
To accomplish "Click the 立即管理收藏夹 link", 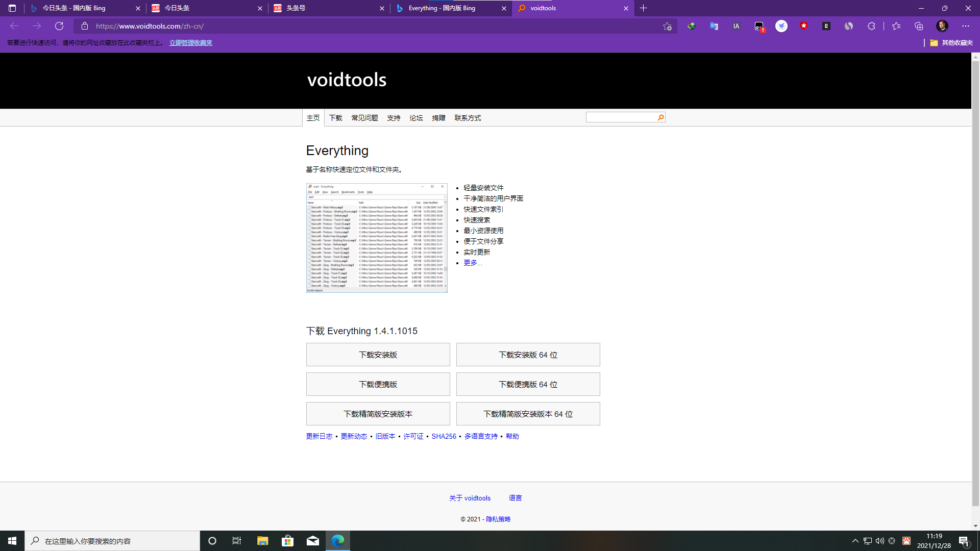I will point(191,43).
